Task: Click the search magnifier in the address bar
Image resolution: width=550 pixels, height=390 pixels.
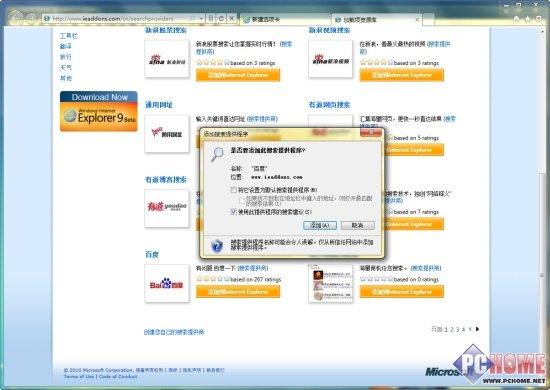Action: tap(192, 18)
